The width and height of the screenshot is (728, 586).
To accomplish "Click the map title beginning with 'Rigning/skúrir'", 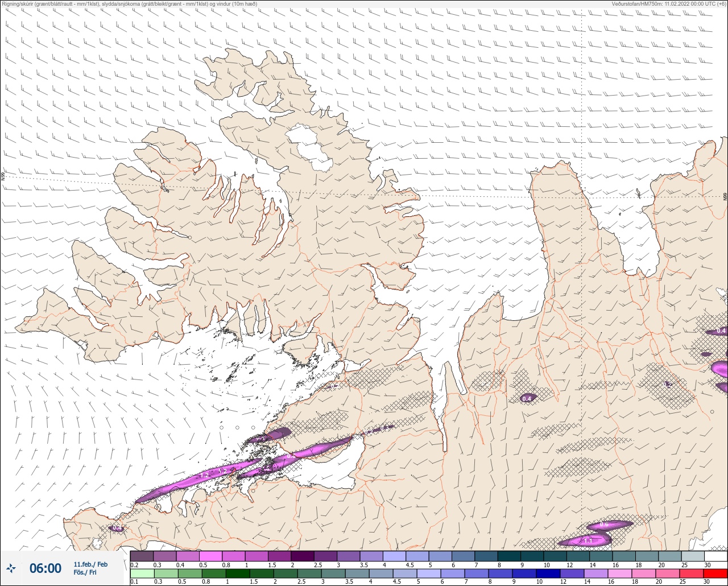I will tap(130, 4).
